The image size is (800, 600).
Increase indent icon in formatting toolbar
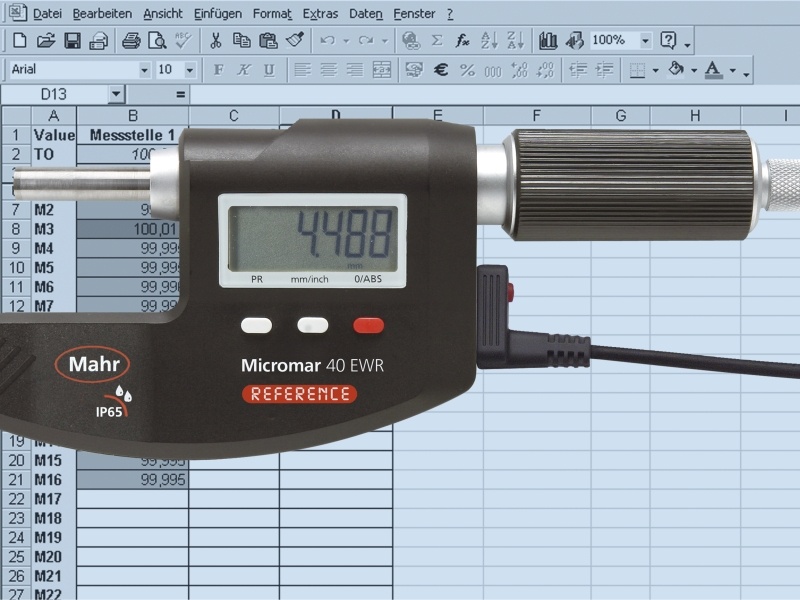[605, 70]
